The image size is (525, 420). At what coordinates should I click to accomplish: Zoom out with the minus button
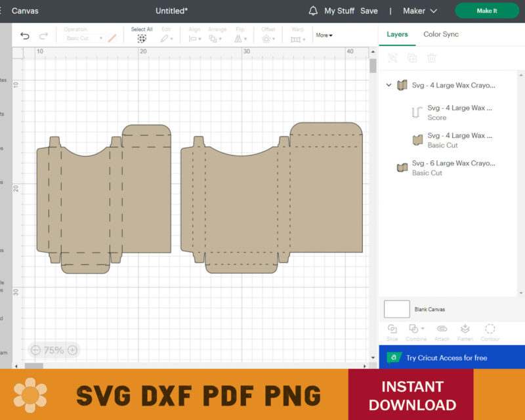point(35,350)
